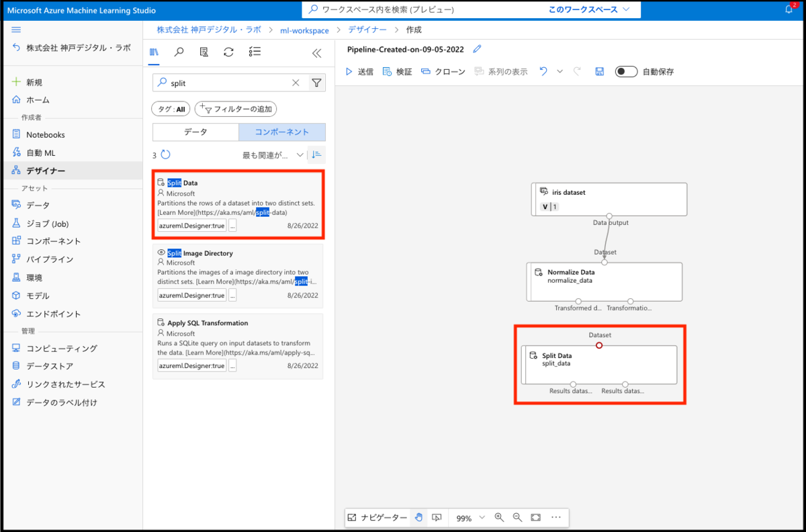This screenshot has width=806, height=532.
Task: Refresh the component result count
Action: point(165,155)
